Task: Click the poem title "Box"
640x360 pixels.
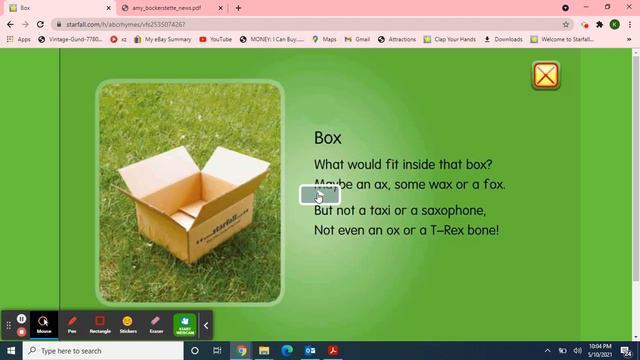Action: coord(328,138)
